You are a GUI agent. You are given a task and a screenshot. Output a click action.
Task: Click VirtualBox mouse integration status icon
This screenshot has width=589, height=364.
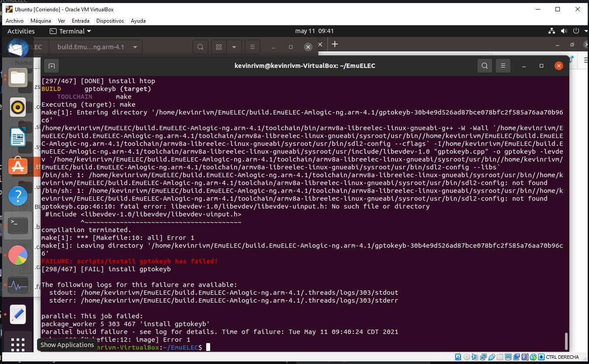533,357
